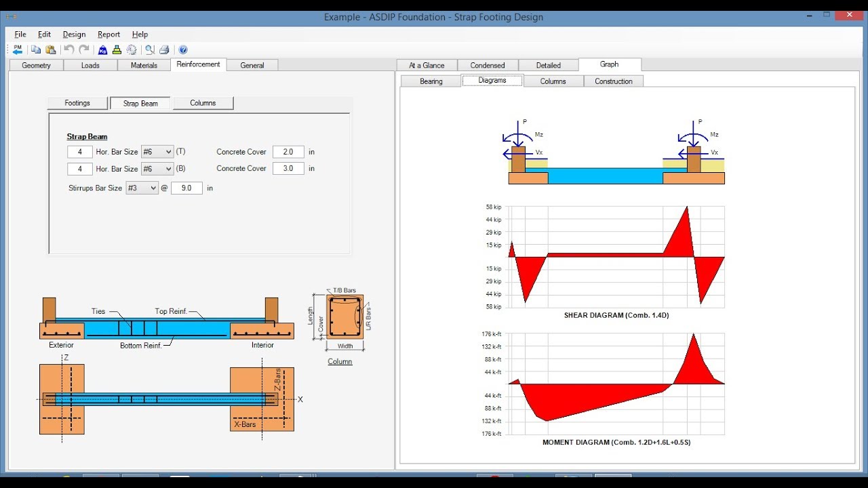Click the Kg weight units icon
Viewport: 868px width, 488px height.
102,49
